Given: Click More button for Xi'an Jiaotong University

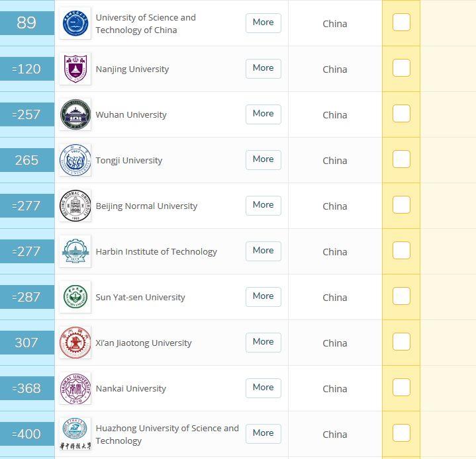Looking at the screenshot, I should (x=263, y=342).
